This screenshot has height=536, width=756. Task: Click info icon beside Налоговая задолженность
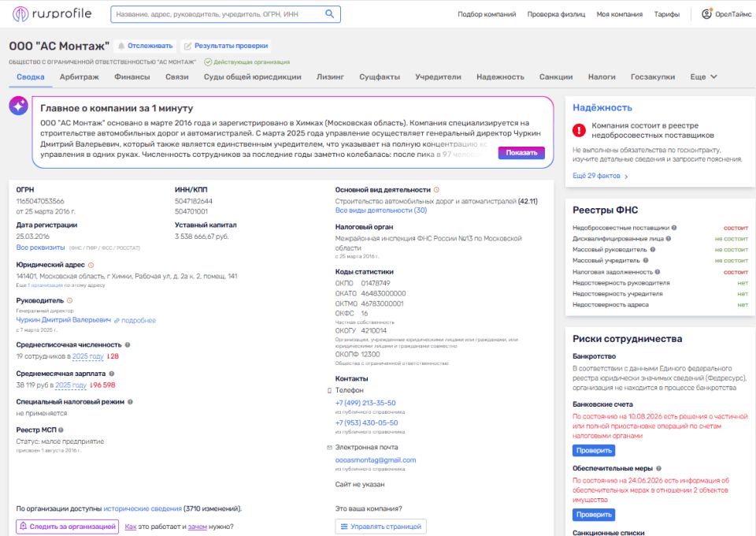(x=657, y=272)
